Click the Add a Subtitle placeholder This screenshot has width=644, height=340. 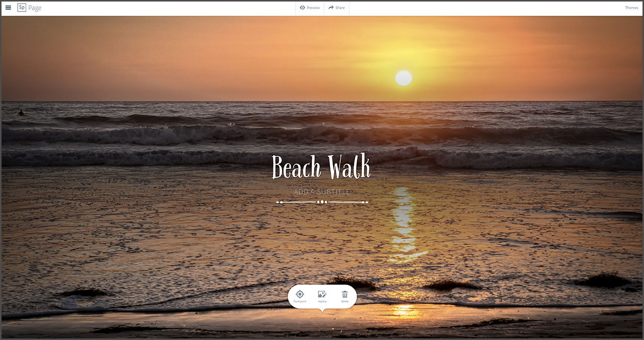pyautogui.click(x=321, y=192)
